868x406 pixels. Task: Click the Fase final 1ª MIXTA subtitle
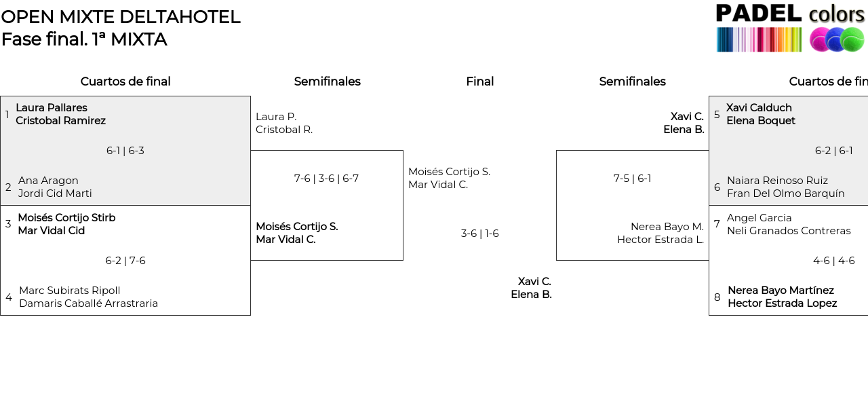pos(84,39)
